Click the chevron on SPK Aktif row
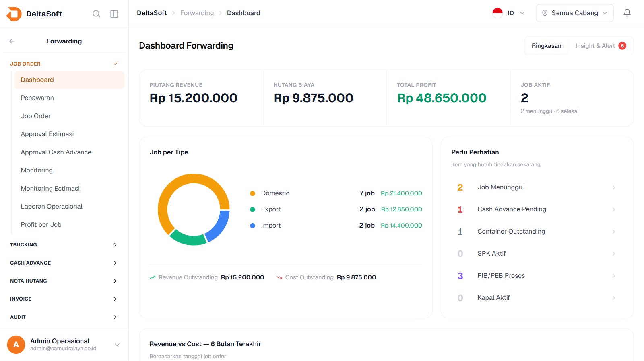This screenshot has height=361, width=644. click(613, 254)
